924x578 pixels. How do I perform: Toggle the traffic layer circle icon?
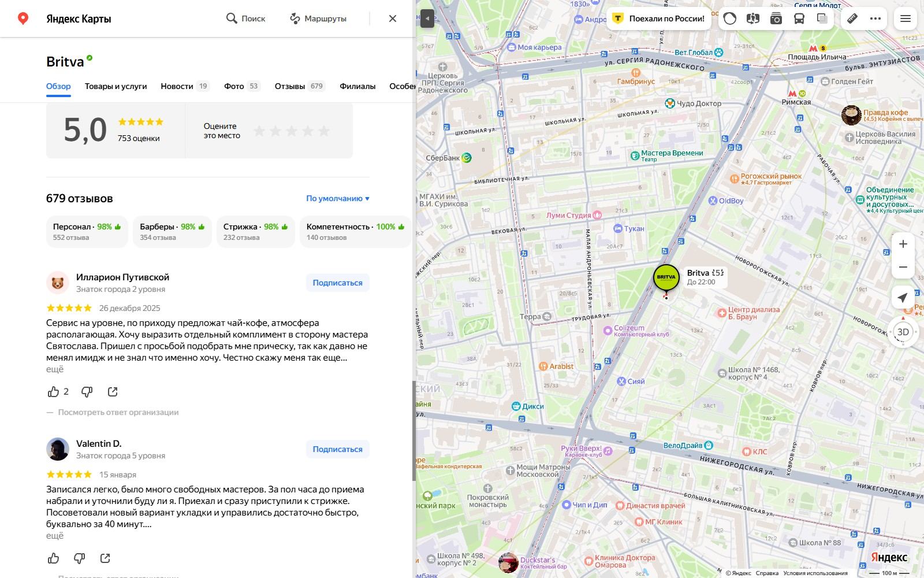[x=730, y=18]
